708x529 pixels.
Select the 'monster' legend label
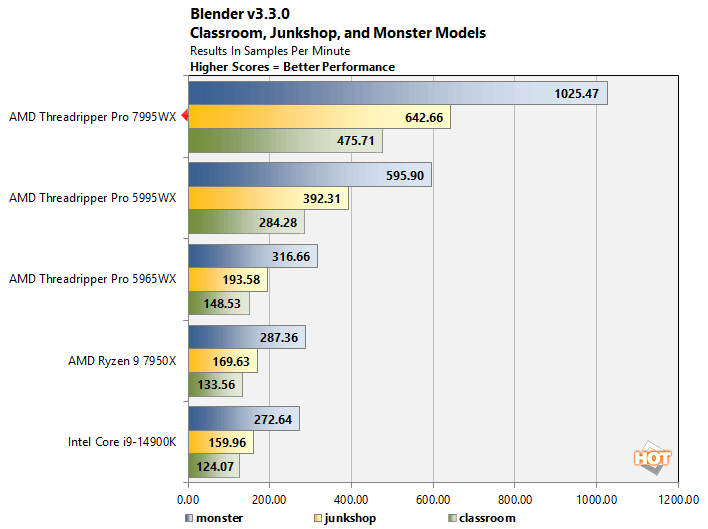219,518
